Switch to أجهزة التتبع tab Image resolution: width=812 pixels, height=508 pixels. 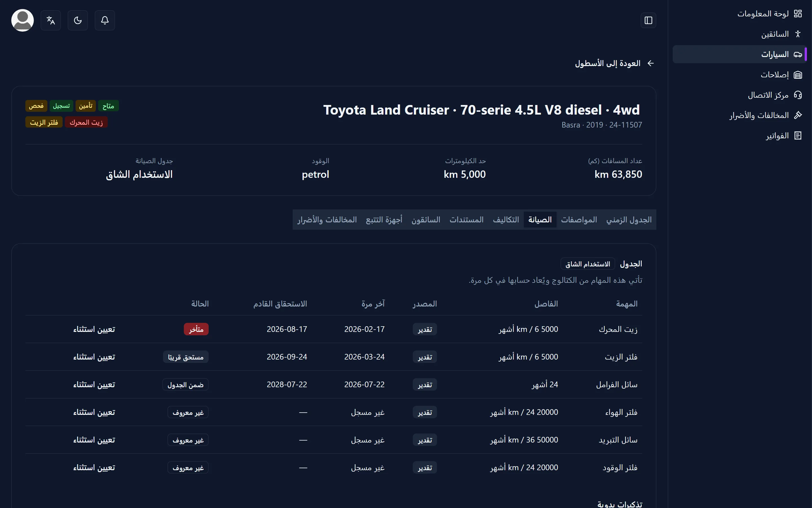point(384,220)
